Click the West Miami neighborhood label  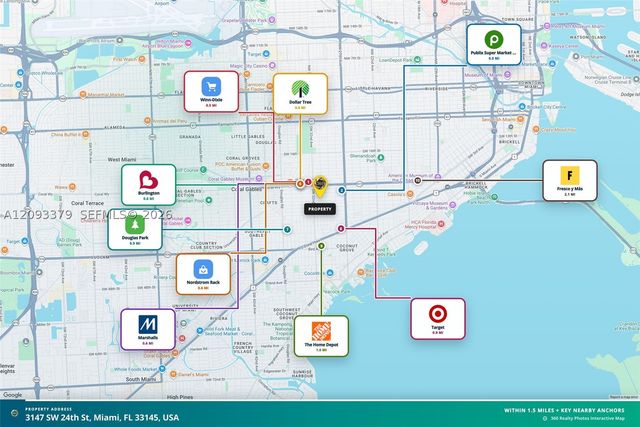122,159
